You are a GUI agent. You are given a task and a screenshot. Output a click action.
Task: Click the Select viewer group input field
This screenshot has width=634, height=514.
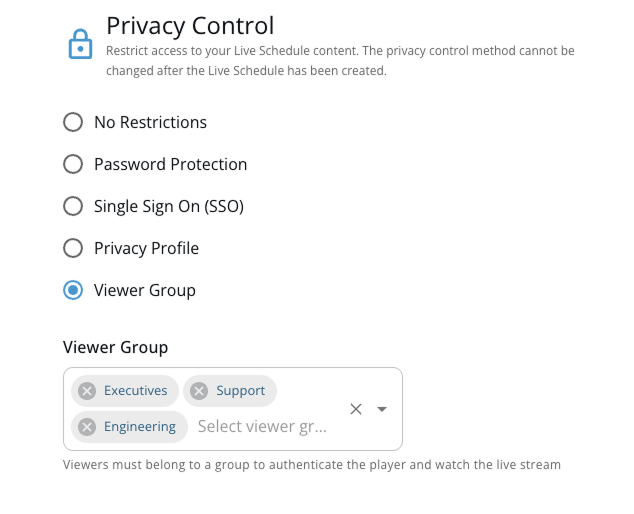262,427
